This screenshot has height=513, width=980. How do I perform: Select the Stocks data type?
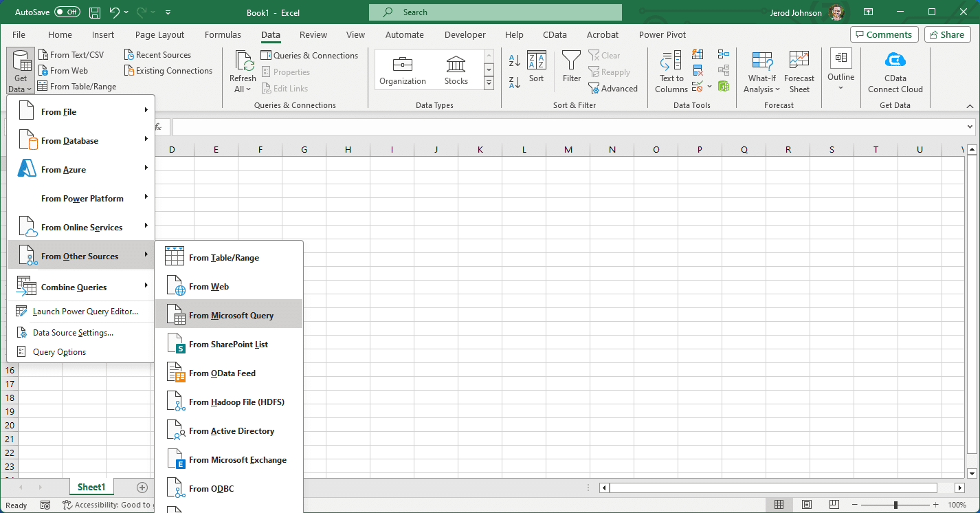[456, 71]
